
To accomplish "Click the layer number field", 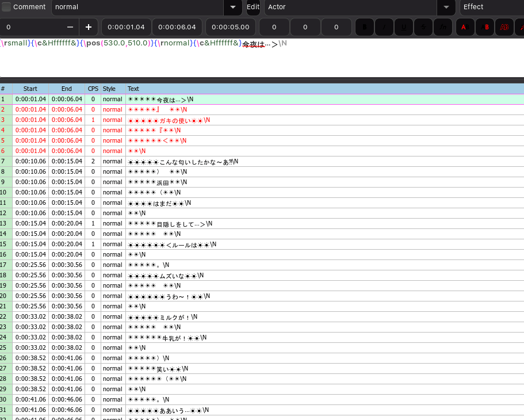I will [31, 27].
